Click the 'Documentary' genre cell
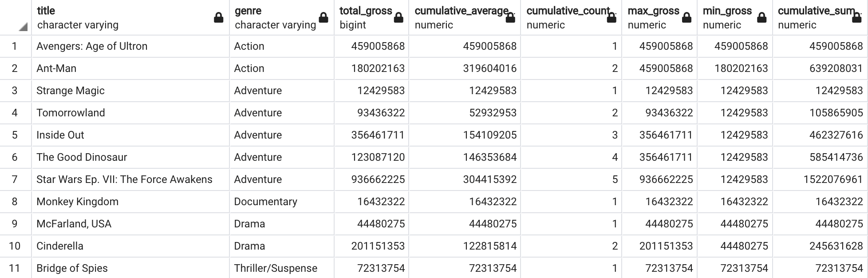The image size is (868, 278). pyautogui.click(x=282, y=202)
